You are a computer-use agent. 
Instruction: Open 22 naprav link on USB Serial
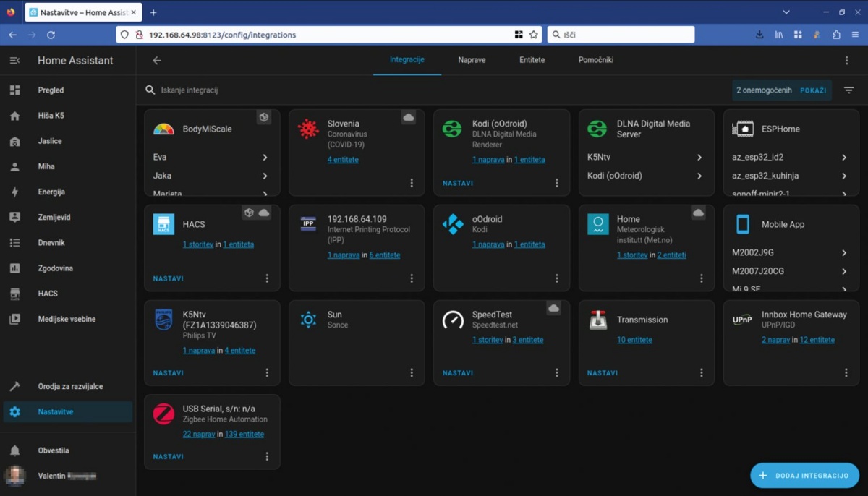(199, 435)
